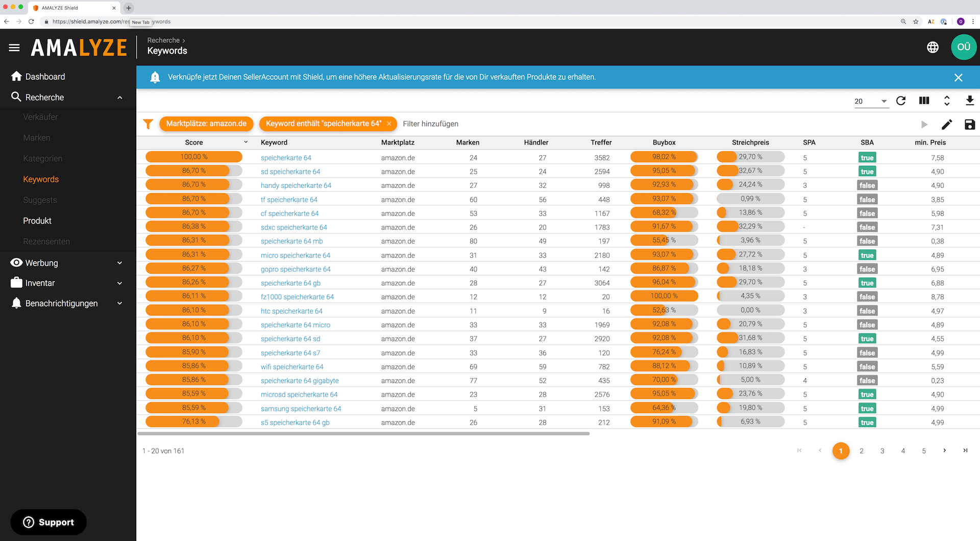Download the table export
Image resolution: width=980 pixels, height=541 pixels.
(970, 101)
